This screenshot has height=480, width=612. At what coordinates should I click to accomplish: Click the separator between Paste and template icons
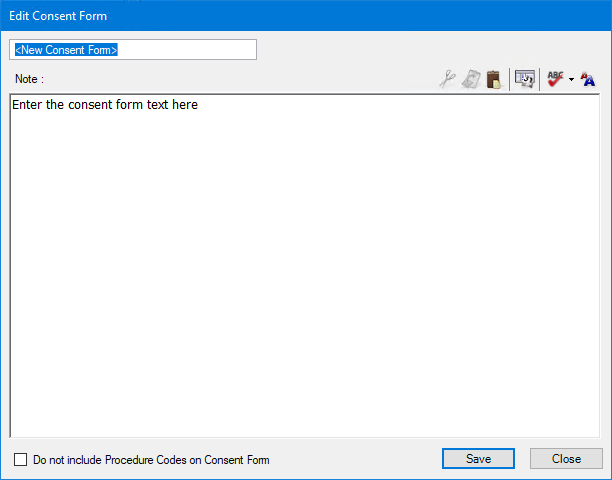pyautogui.click(x=509, y=79)
